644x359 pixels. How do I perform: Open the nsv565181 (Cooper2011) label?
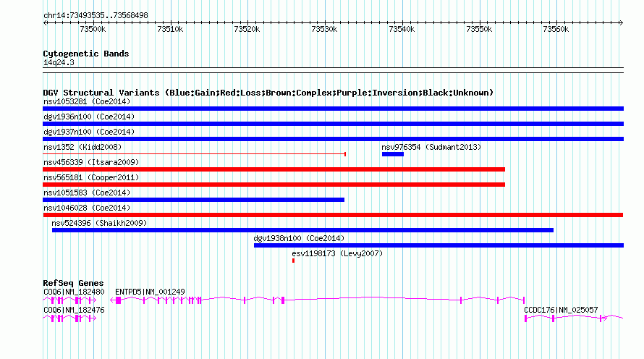(91, 177)
